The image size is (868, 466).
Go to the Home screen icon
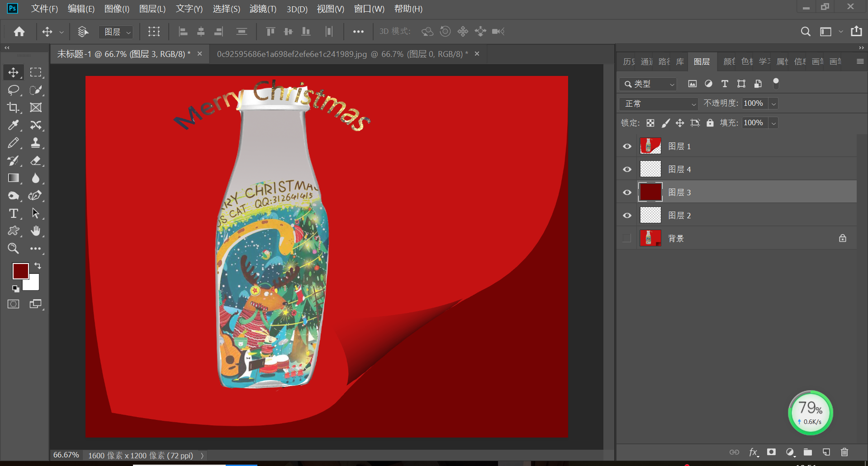[19, 32]
